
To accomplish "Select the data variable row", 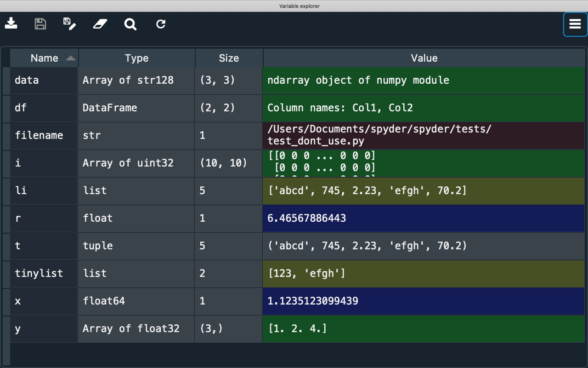I will coord(44,80).
